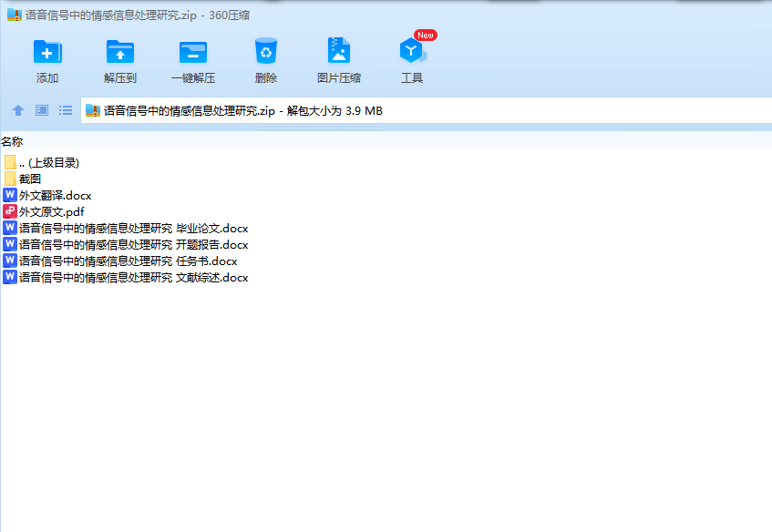Click the 添加 (Add) toolbar icon
This screenshot has width=772, height=532.
pyautogui.click(x=47, y=52)
